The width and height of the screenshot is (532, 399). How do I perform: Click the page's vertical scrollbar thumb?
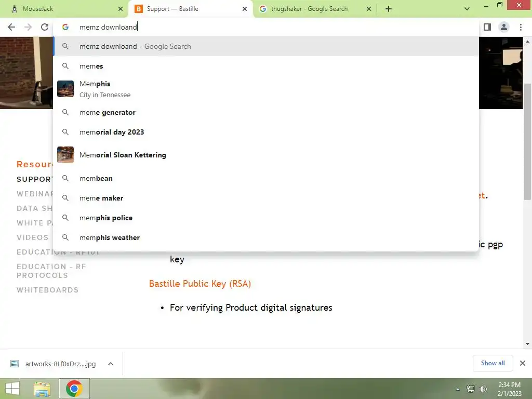pos(527,141)
